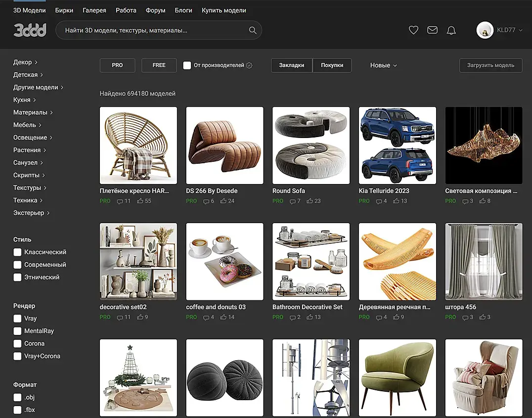Go to the Форум menu item
Viewport: 532px width, 418px height.
click(155, 10)
